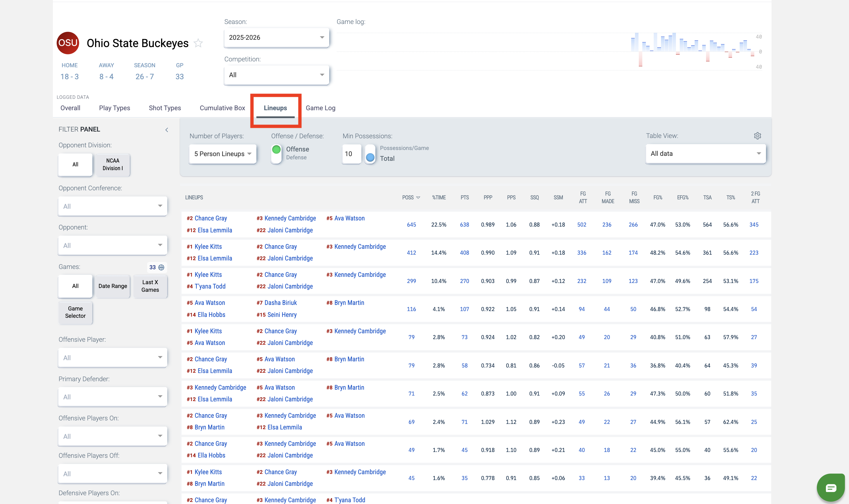The image size is (849, 504).
Task: Open the chat support widget
Action: [830, 488]
